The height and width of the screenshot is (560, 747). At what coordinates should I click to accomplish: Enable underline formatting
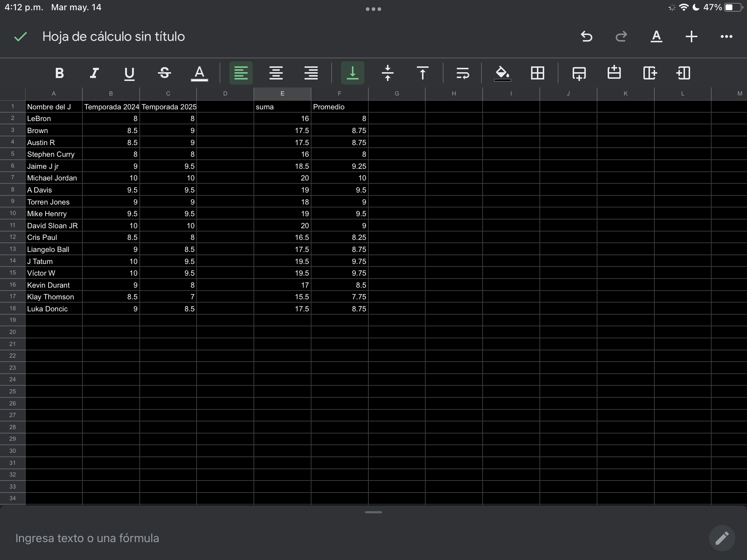point(129,73)
